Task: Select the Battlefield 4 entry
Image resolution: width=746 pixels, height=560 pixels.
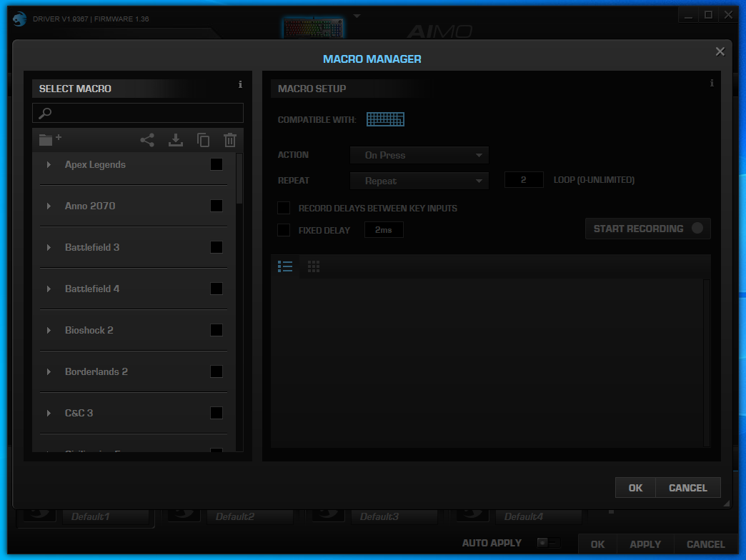Action: [92, 289]
